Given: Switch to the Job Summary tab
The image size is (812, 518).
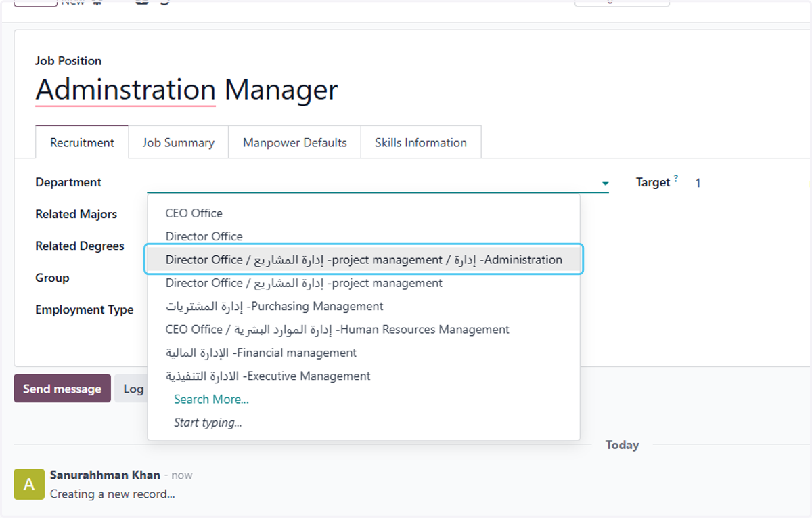Looking at the screenshot, I should 178,142.
